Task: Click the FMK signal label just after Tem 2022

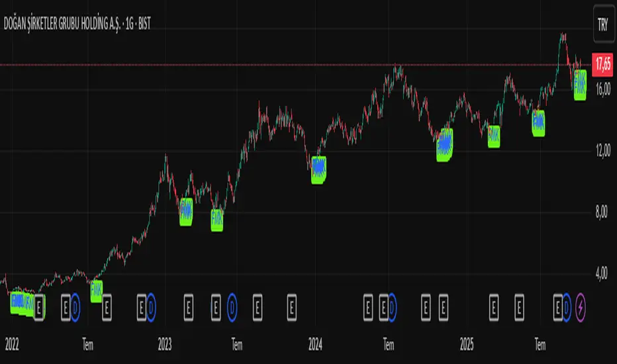Action: [x=97, y=291]
